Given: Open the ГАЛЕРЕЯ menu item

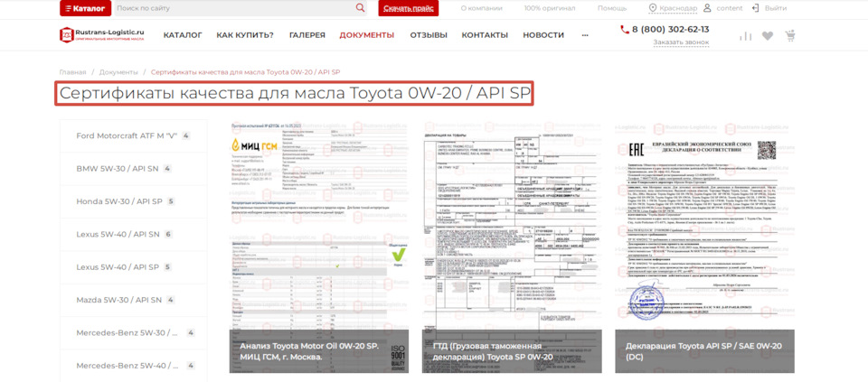Looking at the screenshot, I should click(x=307, y=35).
